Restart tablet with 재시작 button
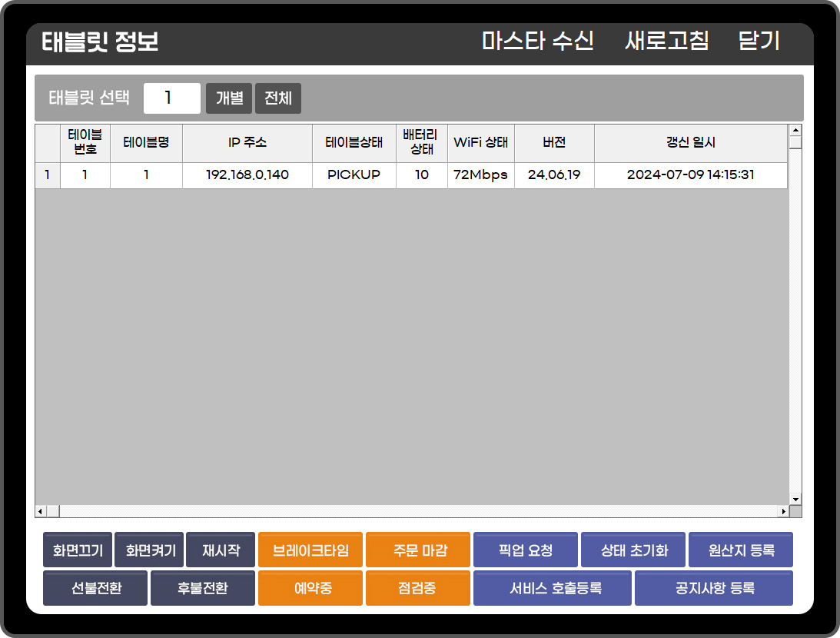 point(221,550)
